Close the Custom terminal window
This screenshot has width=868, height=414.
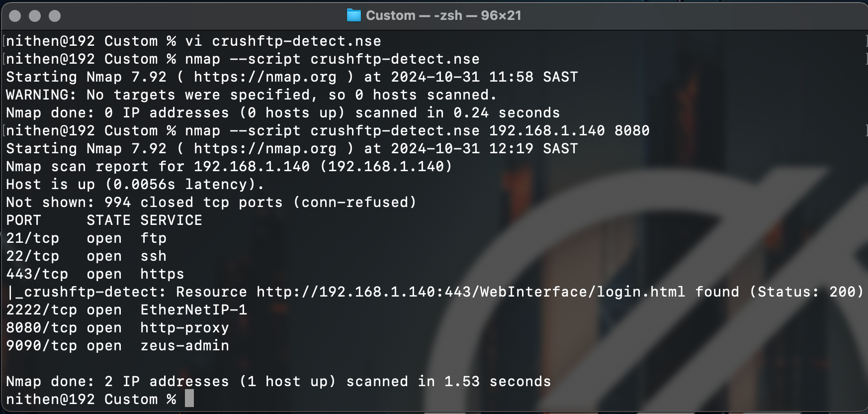(15, 16)
